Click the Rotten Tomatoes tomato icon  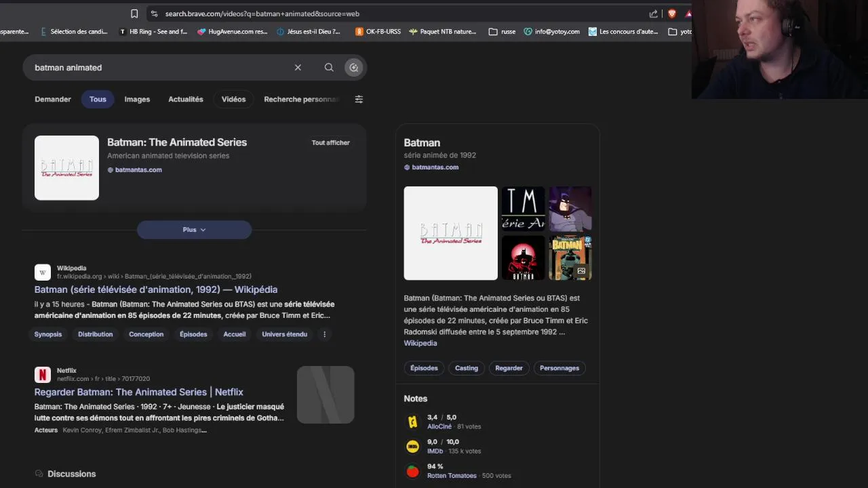click(x=412, y=471)
